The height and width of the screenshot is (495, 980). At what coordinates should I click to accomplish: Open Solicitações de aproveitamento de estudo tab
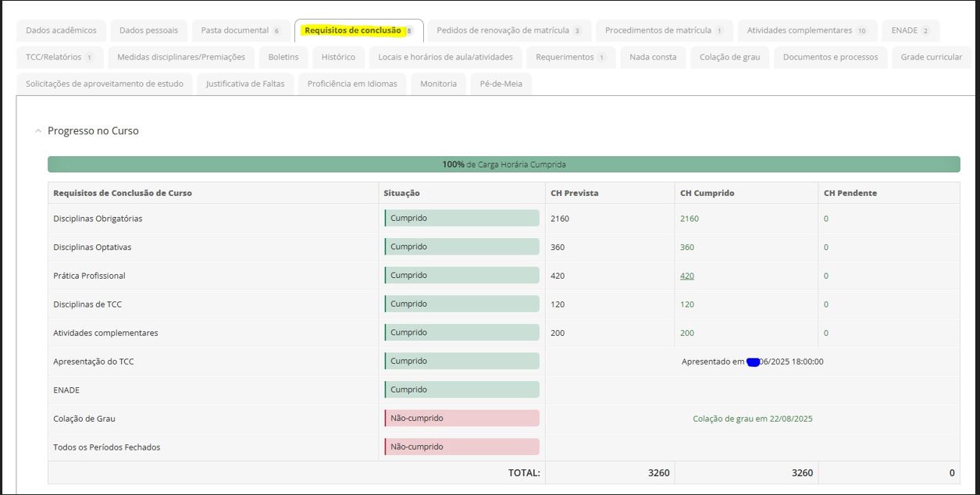[x=105, y=84]
